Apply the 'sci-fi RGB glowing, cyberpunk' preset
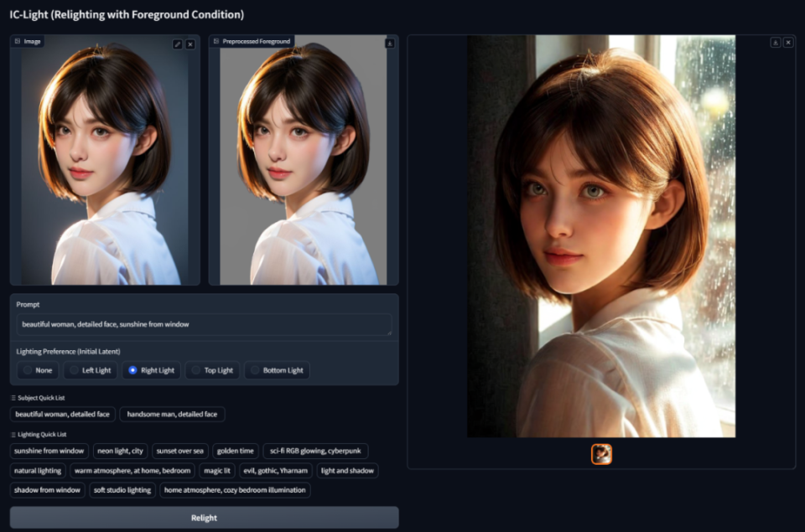 [316, 451]
